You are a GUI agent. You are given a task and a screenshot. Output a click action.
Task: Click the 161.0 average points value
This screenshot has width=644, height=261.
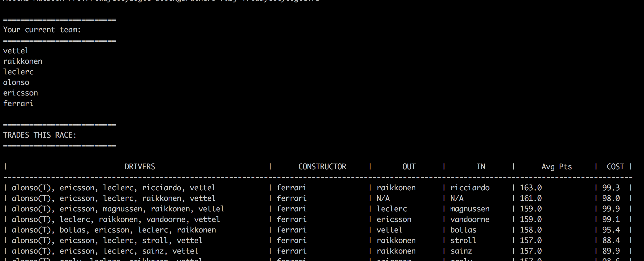[531, 198]
